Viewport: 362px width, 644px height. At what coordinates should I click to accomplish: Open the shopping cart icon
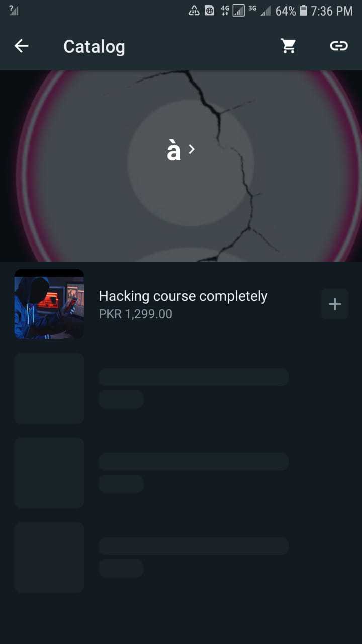click(x=288, y=46)
